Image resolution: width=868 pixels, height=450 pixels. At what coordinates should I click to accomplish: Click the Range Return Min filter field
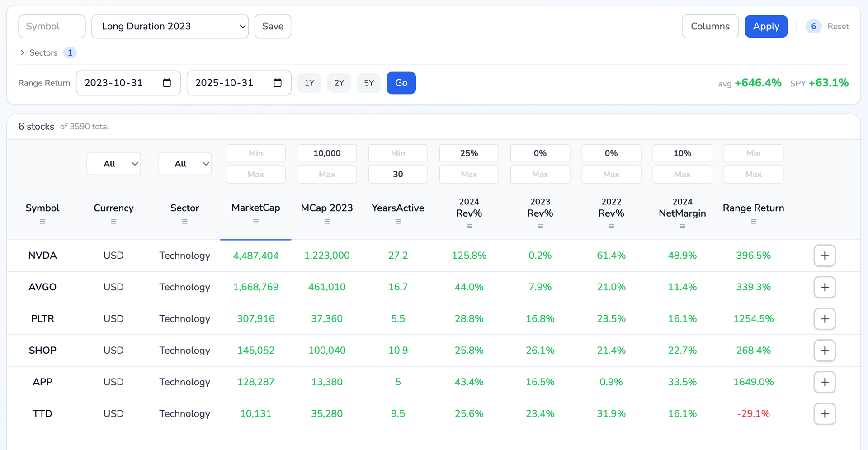coord(754,153)
